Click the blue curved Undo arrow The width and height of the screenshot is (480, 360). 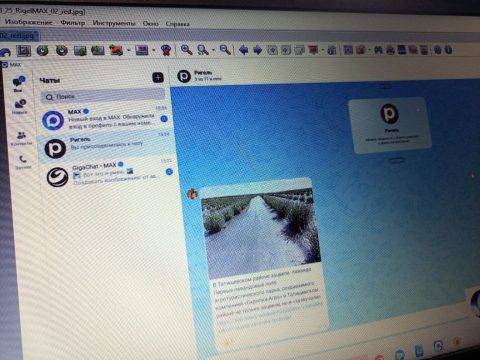(x=5, y=51)
